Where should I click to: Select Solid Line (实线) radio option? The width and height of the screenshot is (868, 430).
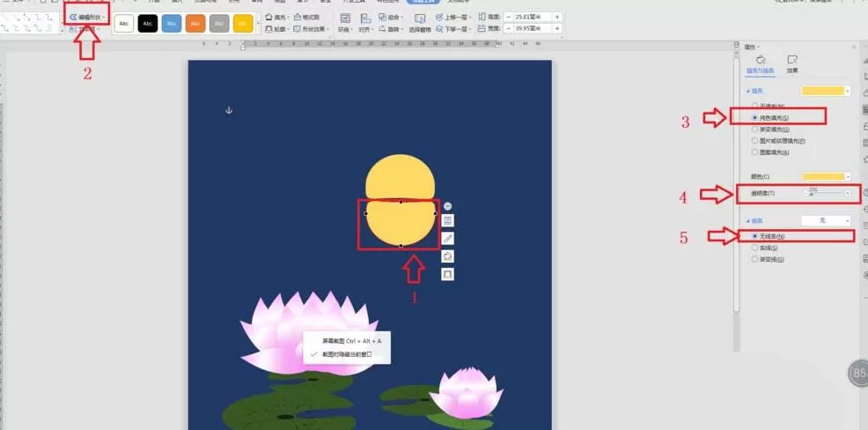click(x=765, y=248)
